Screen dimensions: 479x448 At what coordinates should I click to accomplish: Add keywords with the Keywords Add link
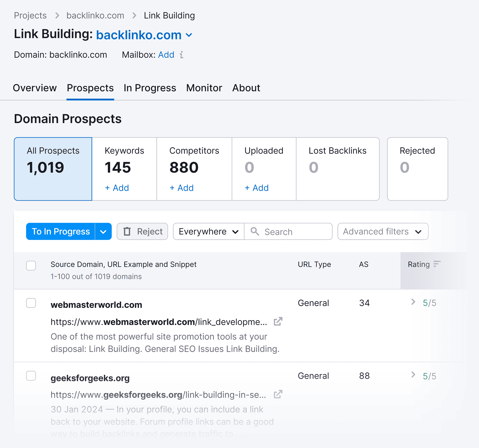point(117,188)
